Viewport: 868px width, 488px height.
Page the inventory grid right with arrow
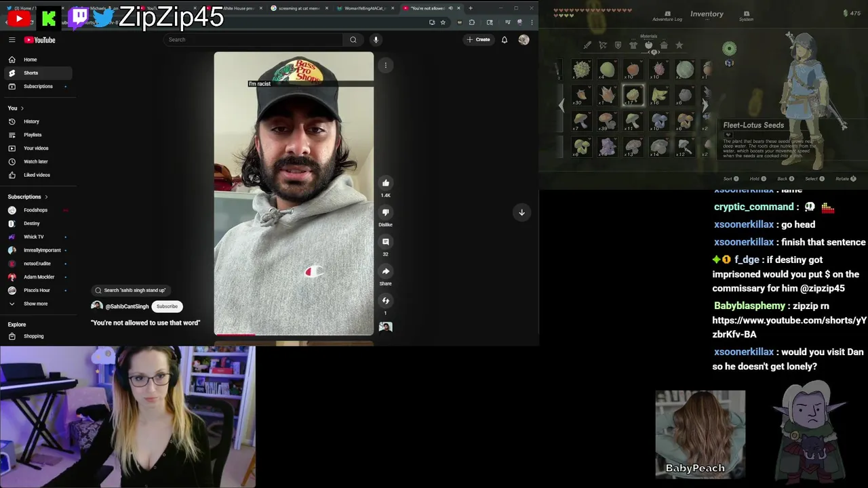click(705, 105)
